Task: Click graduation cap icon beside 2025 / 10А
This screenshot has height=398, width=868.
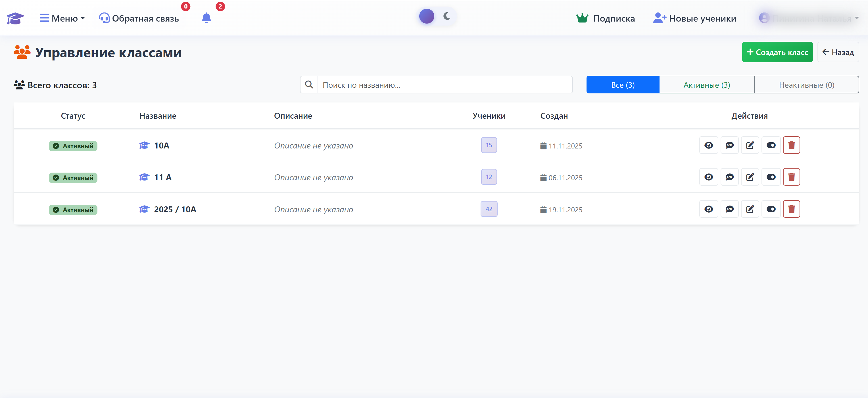Action: (x=144, y=209)
